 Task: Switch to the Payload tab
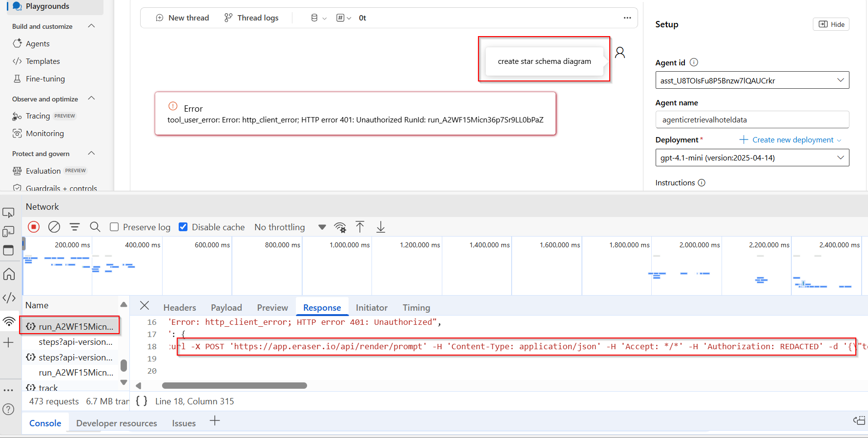click(x=227, y=307)
